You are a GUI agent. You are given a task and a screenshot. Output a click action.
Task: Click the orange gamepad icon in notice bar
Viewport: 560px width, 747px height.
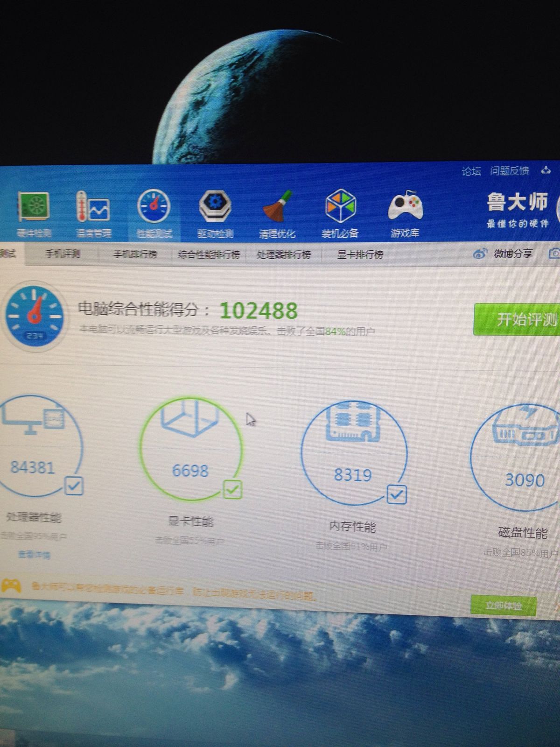[x=11, y=585]
